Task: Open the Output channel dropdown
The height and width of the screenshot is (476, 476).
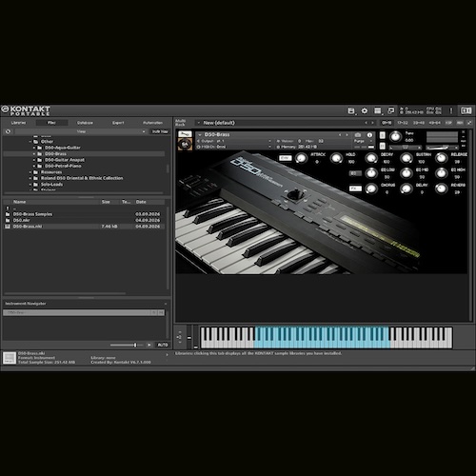Action: pyautogui.click(x=234, y=141)
